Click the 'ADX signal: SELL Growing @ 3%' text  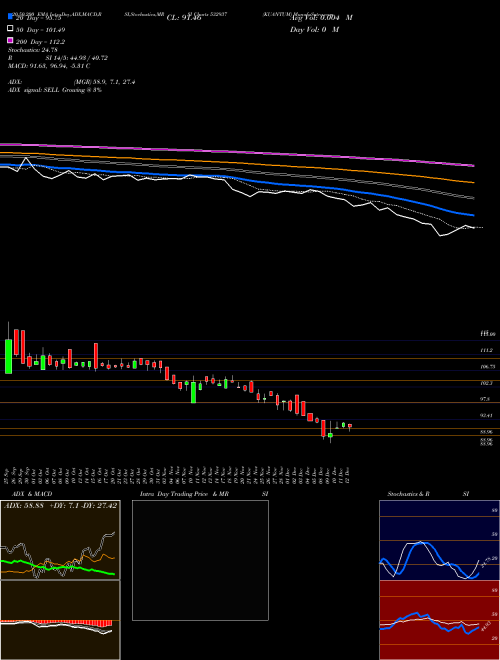click(55, 90)
